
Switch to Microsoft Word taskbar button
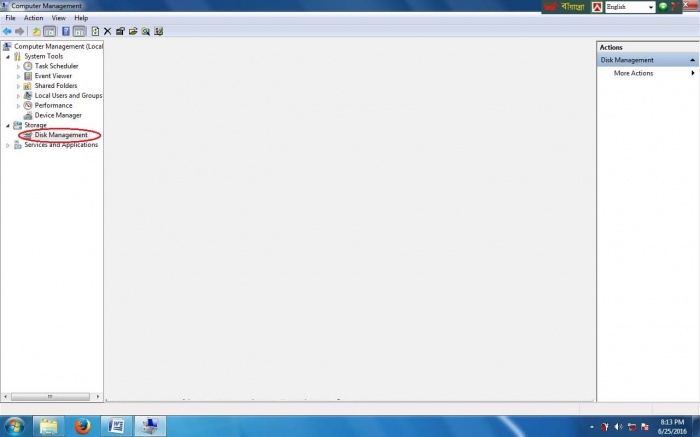tap(116, 426)
